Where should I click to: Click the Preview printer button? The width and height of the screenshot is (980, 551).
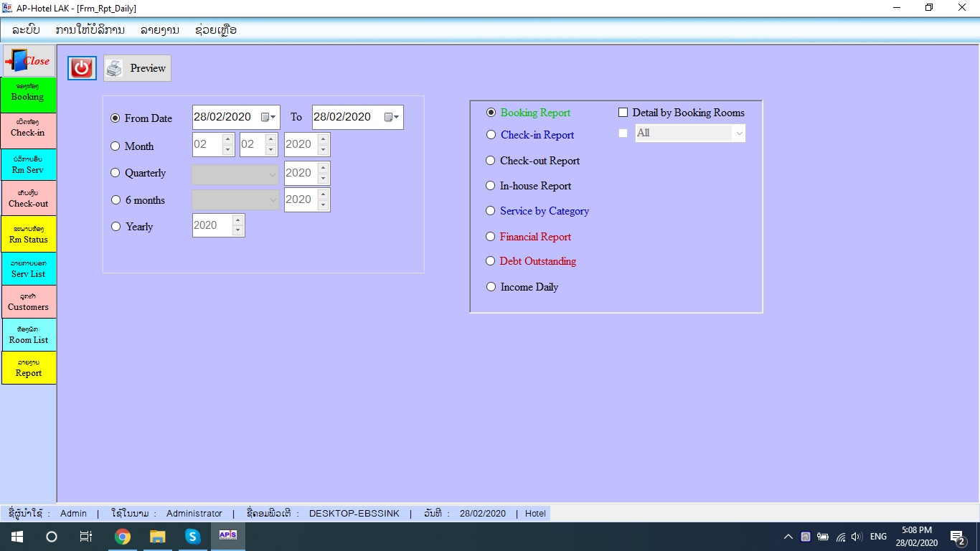137,68
